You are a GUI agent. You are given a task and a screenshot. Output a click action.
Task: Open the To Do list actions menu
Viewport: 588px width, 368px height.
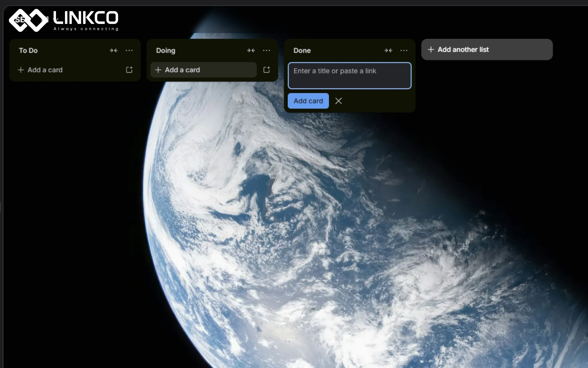[x=129, y=51]
